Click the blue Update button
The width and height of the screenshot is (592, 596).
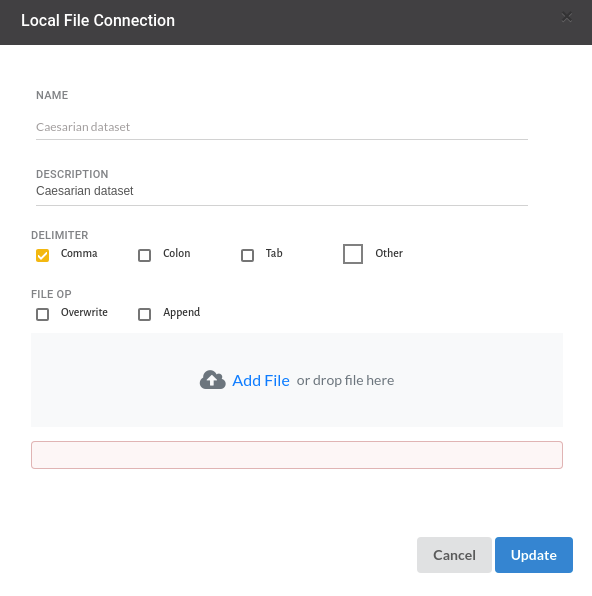tap(534, 555)
